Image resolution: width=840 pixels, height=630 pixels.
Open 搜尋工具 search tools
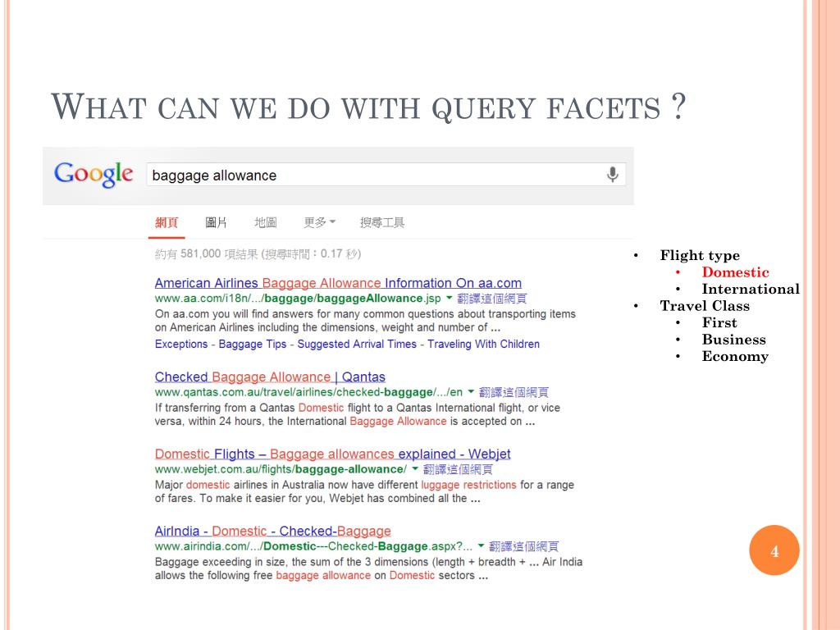click(382, 222)
